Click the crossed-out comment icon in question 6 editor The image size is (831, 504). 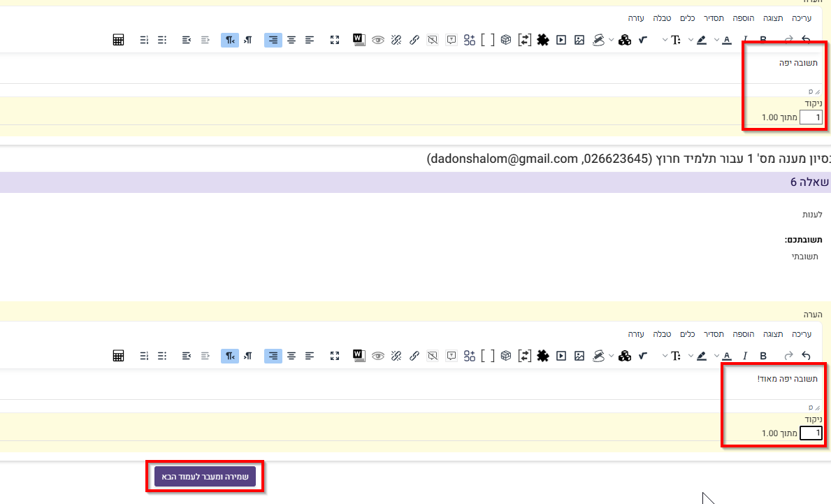coord(433,356)
